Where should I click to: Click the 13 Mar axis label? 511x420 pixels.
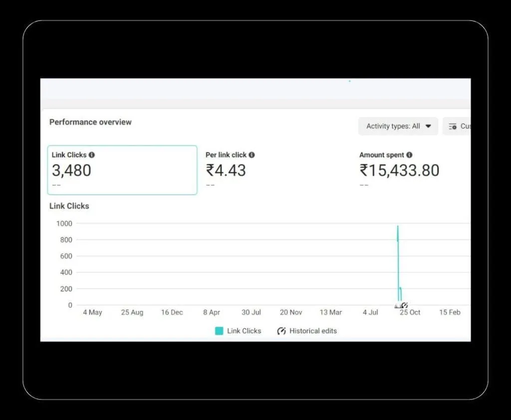(331, 313)
